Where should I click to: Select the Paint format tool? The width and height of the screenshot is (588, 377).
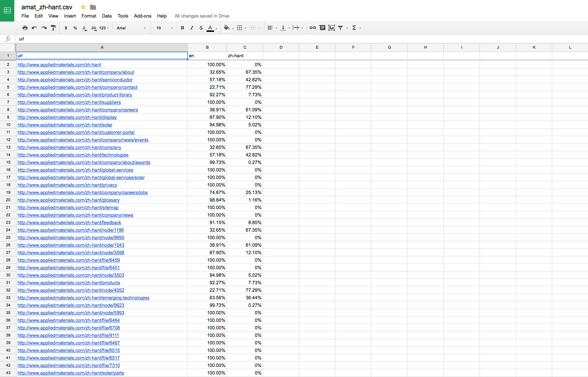pos(53,28)
